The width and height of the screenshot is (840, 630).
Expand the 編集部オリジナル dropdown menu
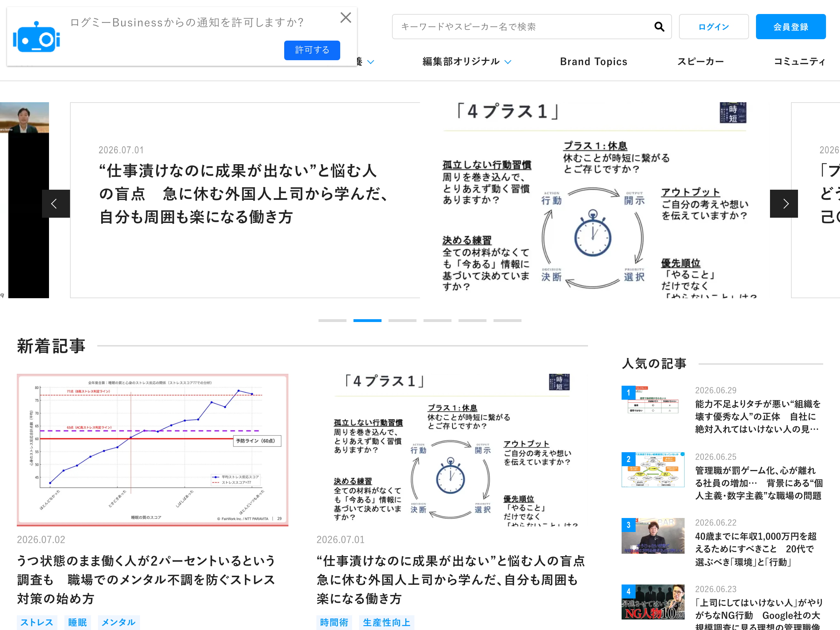pyautogui.click(x=467, y=62)
